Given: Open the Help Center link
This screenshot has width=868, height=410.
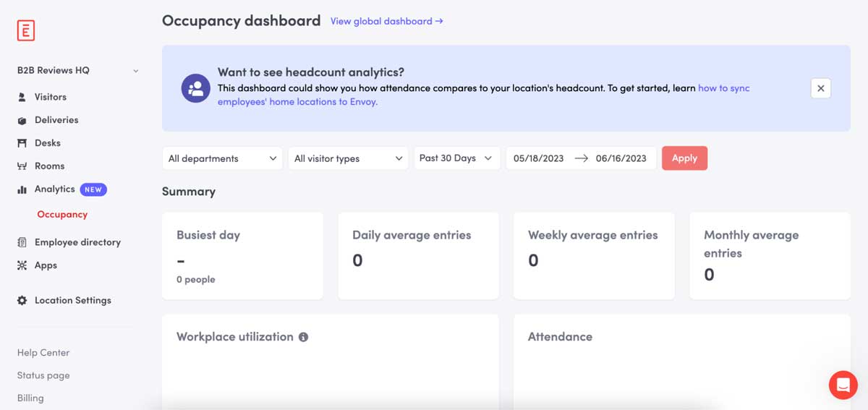Looking at the screenshot, I should [43, 353].
